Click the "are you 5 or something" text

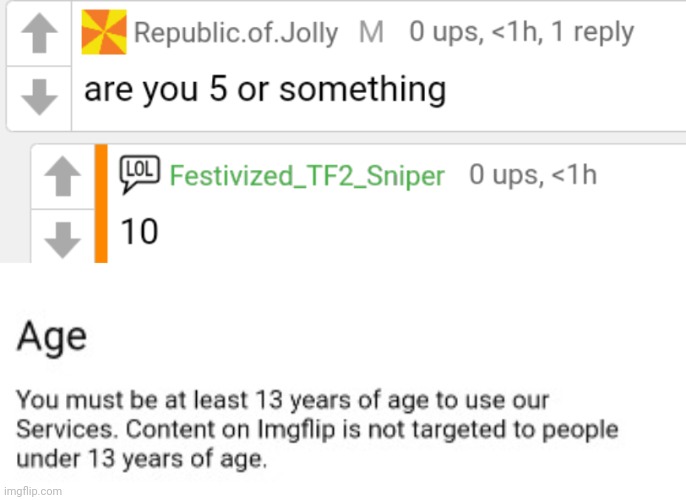[x=265, y=90]
